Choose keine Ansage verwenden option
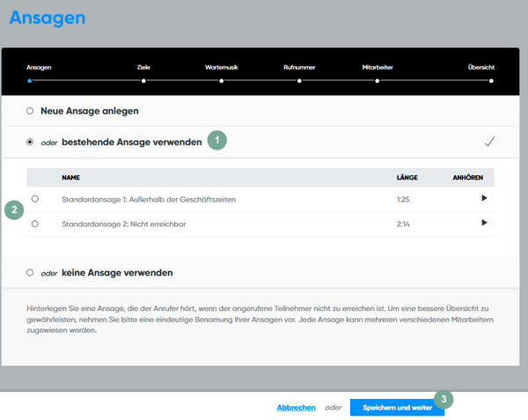The height and width of the screenshot is (420, 528). 30,273
